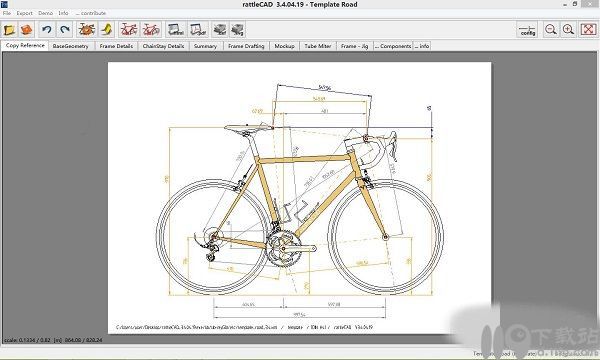Export drawing with the html icon
Screen dimensions: 600x360
tap(176, 29)
